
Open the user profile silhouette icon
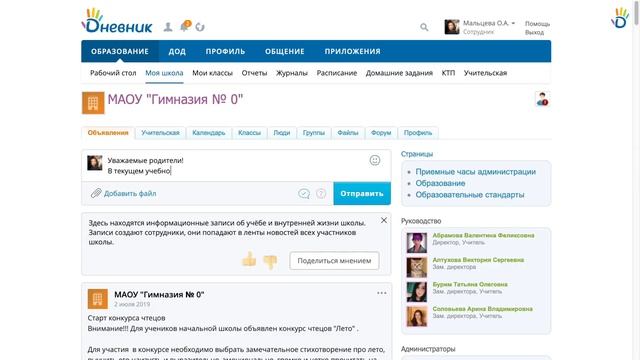(168, 27)
